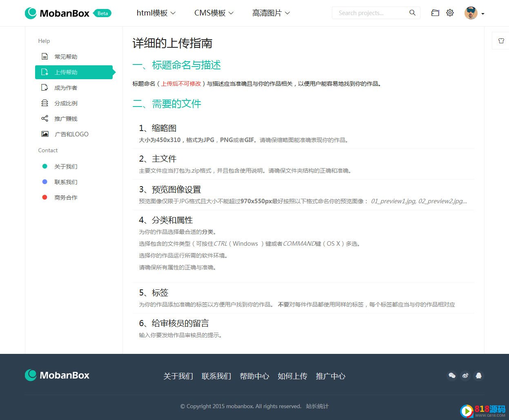Click the T-shirt skin icon at right edge

point(501,41)
